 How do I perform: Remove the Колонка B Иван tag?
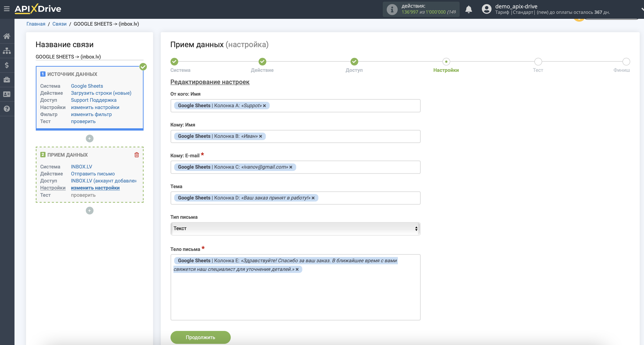click(260, 136)
